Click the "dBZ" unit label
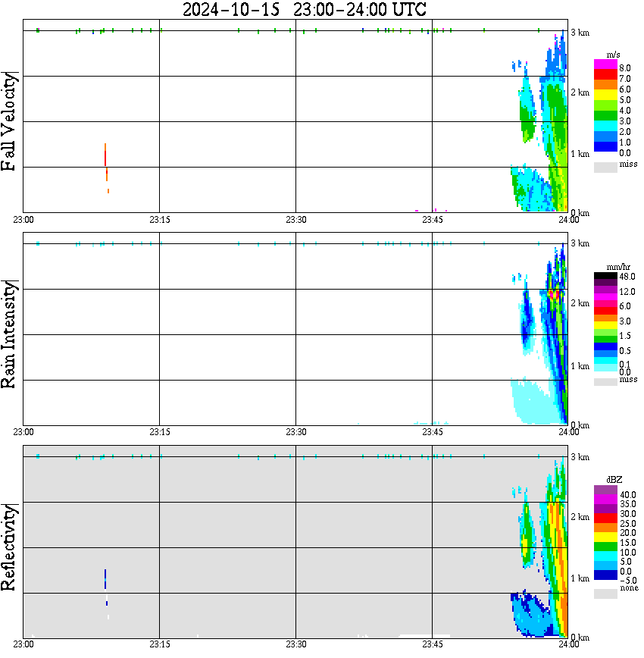The image size is (644, 658). [x=614, y=480]
